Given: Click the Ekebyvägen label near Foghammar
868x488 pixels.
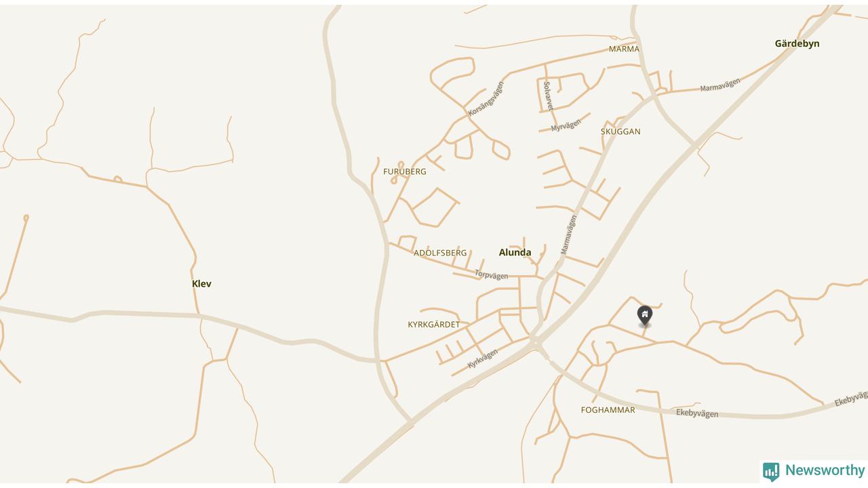Looking at the screenshot, I should [x=697, y=413].
